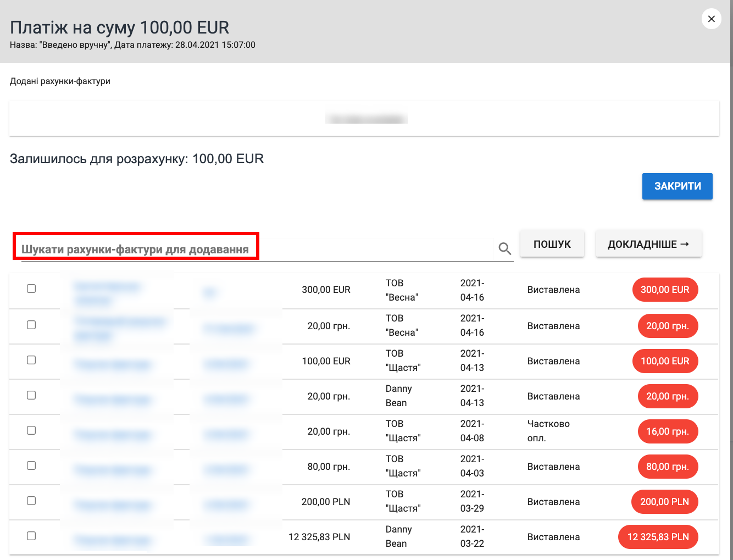Close the payment dialog with X icon
The height and width of the screenshot is (560, 733).
[x=711, y=19]
